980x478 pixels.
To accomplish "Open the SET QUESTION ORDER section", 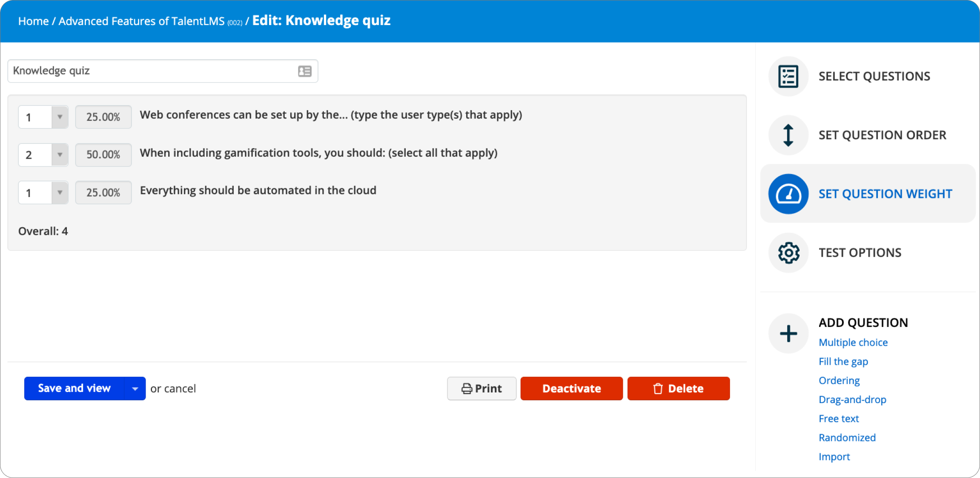I will (882, 135).
